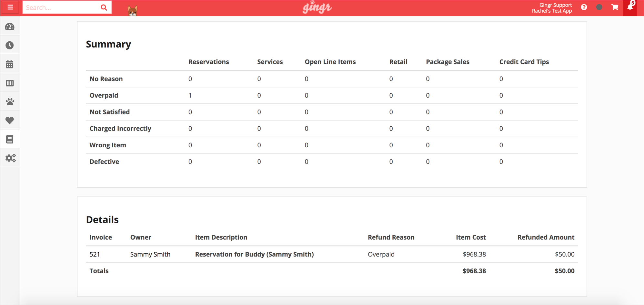Click the Retail column header
The width and height of the screenshot is (644, 305).
[398, 62]
